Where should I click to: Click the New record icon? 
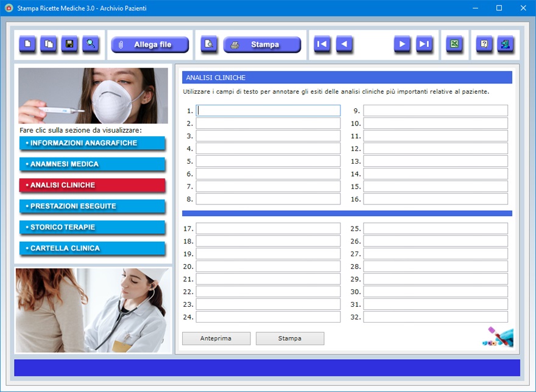(27, 44)
